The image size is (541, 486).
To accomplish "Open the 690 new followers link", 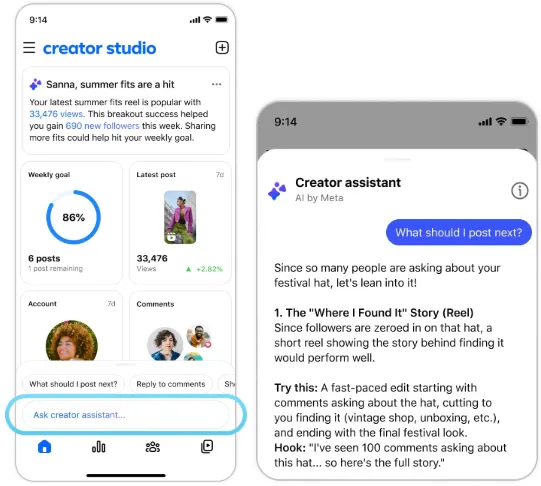I will 102,126.
